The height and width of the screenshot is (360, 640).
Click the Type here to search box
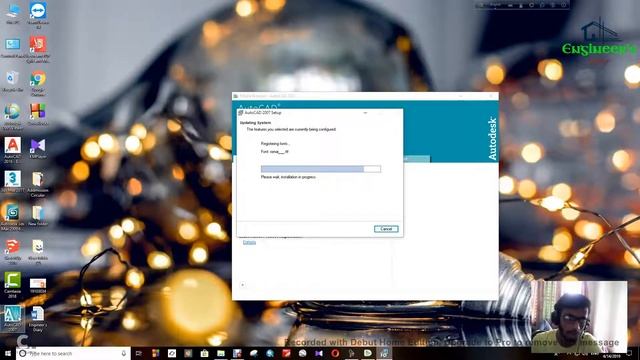[73, 353]
